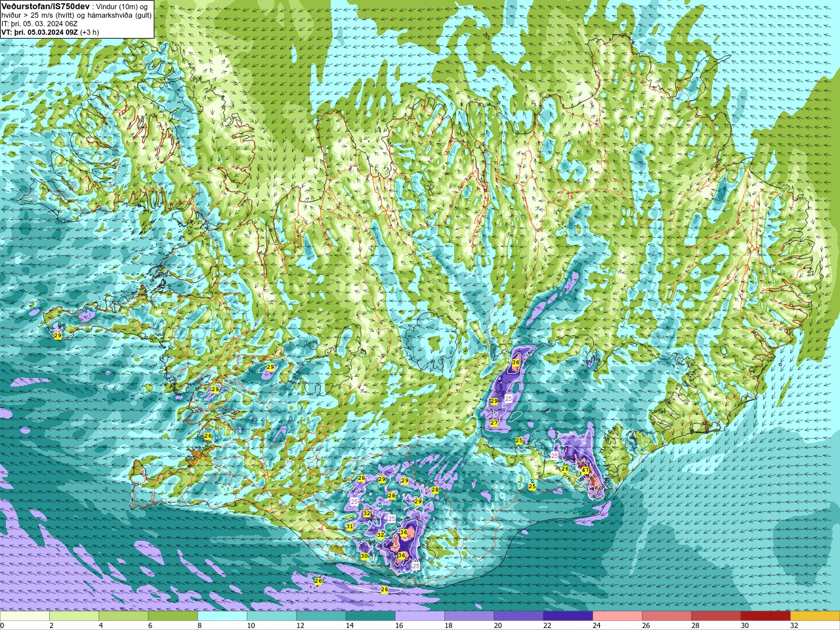
Task: Click the legend scale number 8
Action: coord(200,625)
